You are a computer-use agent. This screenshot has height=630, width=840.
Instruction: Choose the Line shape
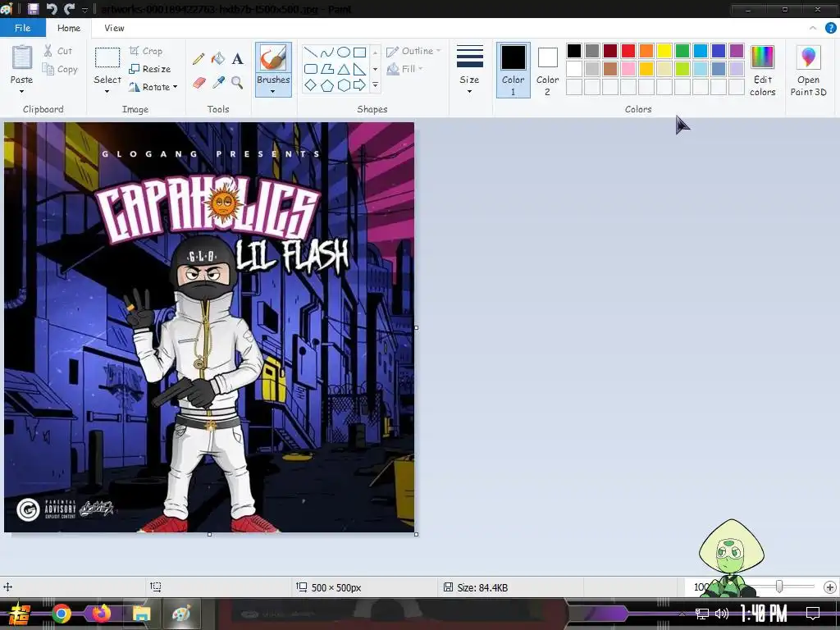(x=310, y=52)
